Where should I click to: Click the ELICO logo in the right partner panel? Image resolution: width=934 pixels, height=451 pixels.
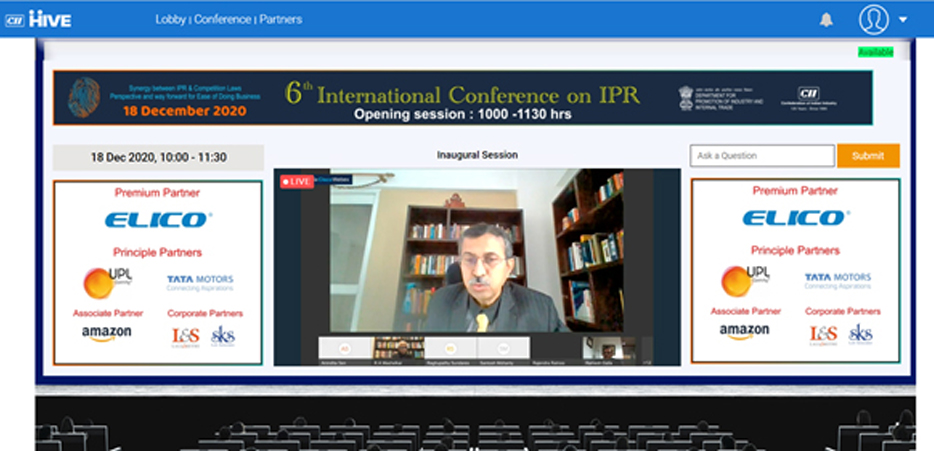[x=795, y=218]
